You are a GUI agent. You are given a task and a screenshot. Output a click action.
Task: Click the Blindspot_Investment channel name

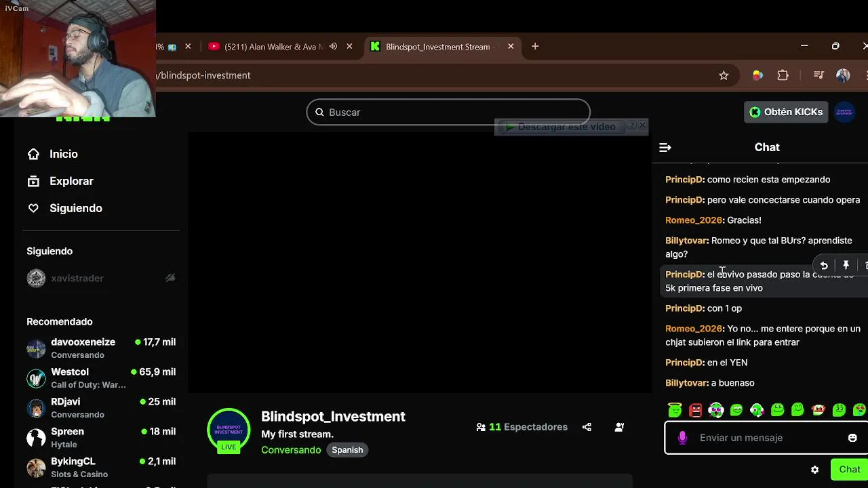(x=333, y=416)
